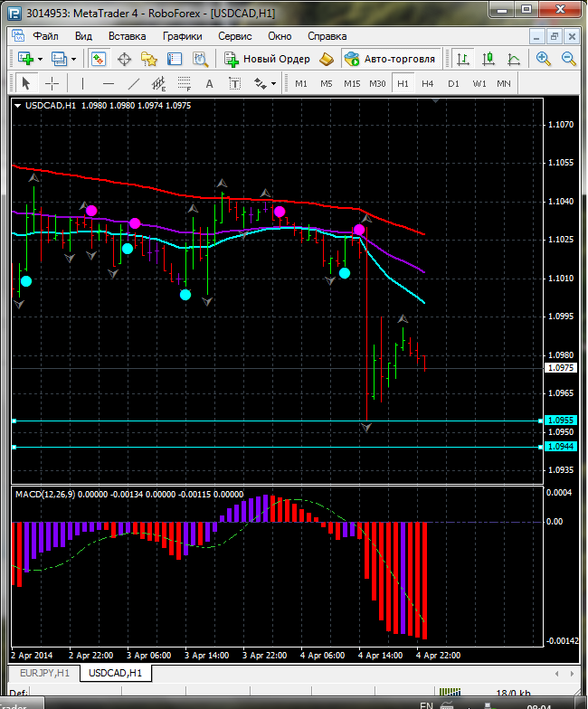Click the cyan 1.0944 price level line
This screenshot has height=709, width=588.
271,447
